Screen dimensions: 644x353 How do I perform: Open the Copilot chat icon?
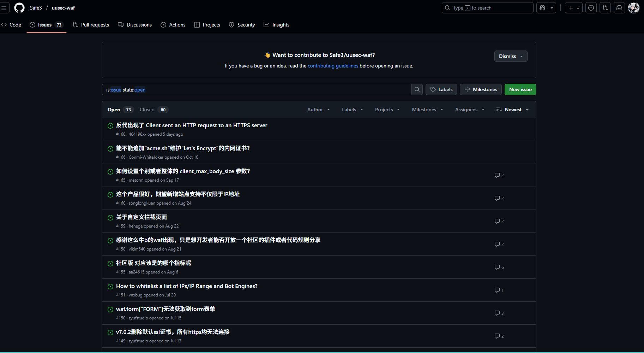pyautogui.click(x=542, y=8)
